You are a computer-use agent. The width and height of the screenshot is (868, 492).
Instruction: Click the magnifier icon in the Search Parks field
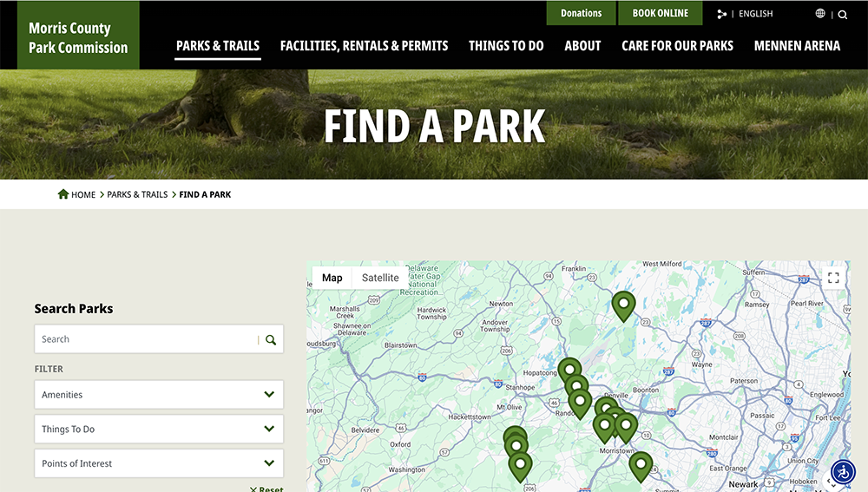coord(271,340)
